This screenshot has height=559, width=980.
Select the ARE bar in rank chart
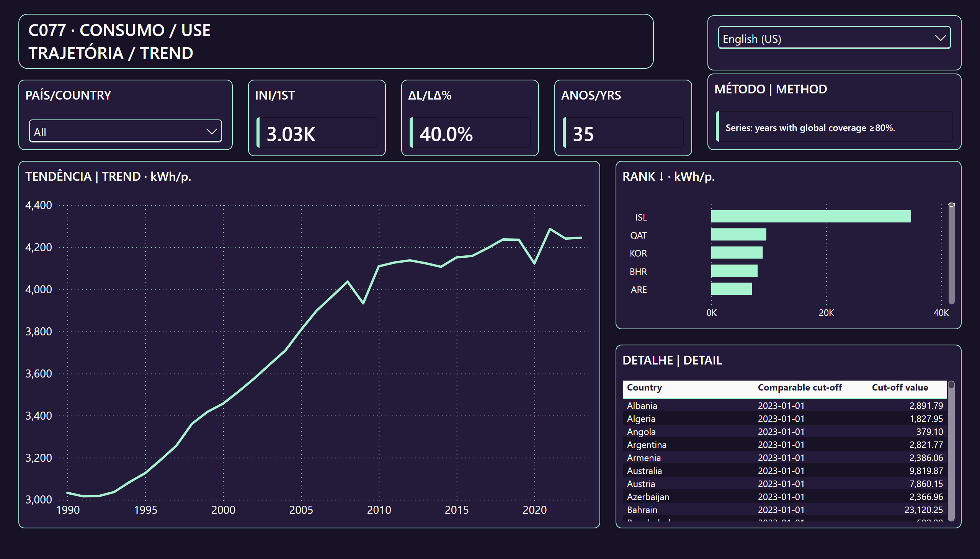tap(731, 289)
